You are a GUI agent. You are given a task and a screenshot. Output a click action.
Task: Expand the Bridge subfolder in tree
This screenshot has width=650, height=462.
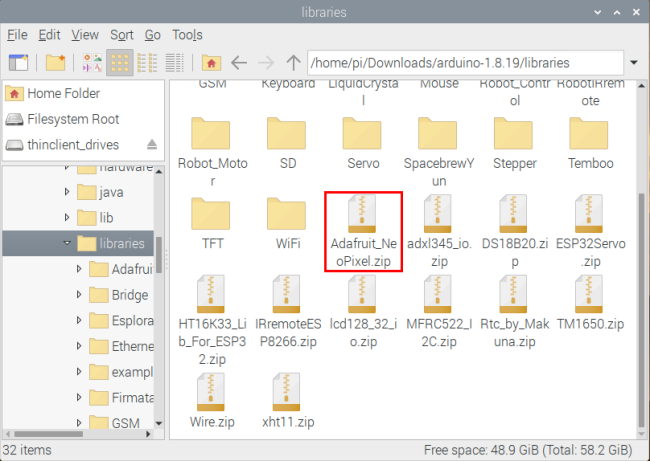[x=79, y=295]
